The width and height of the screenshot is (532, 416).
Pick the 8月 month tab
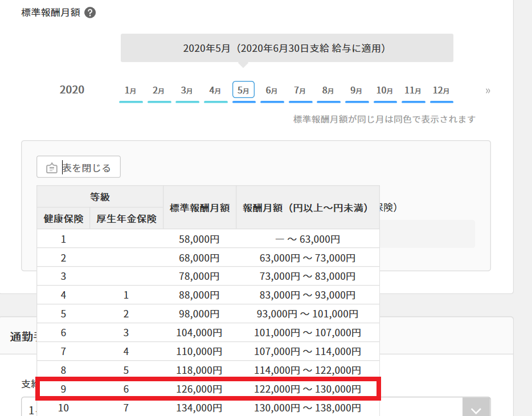(328, 90)
